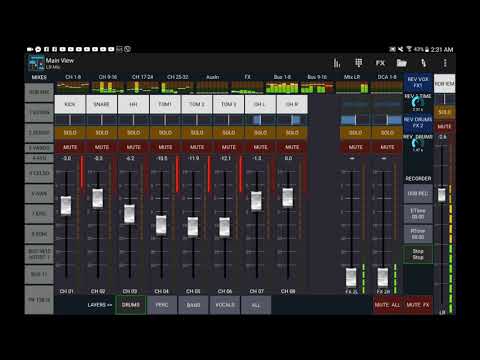Viewport: 480px width, 360px height.
Task: Solo the KICK channel
Action: (70, 133)
